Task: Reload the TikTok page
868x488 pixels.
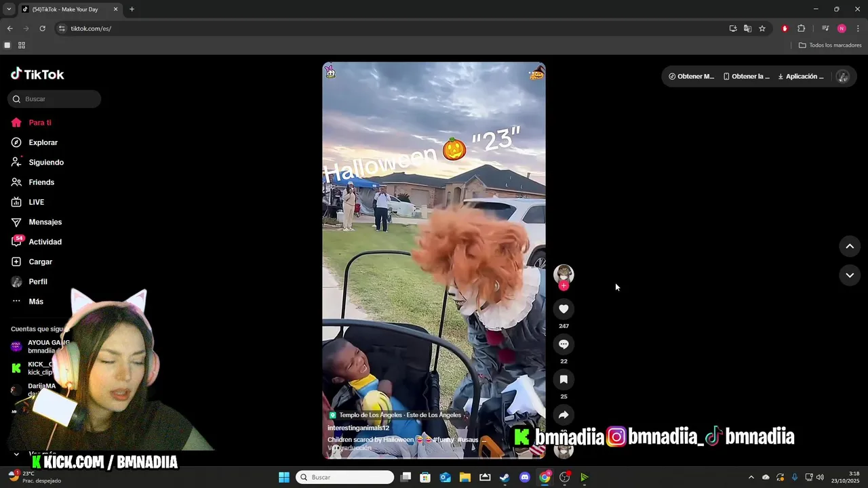Action: [42, 28]
